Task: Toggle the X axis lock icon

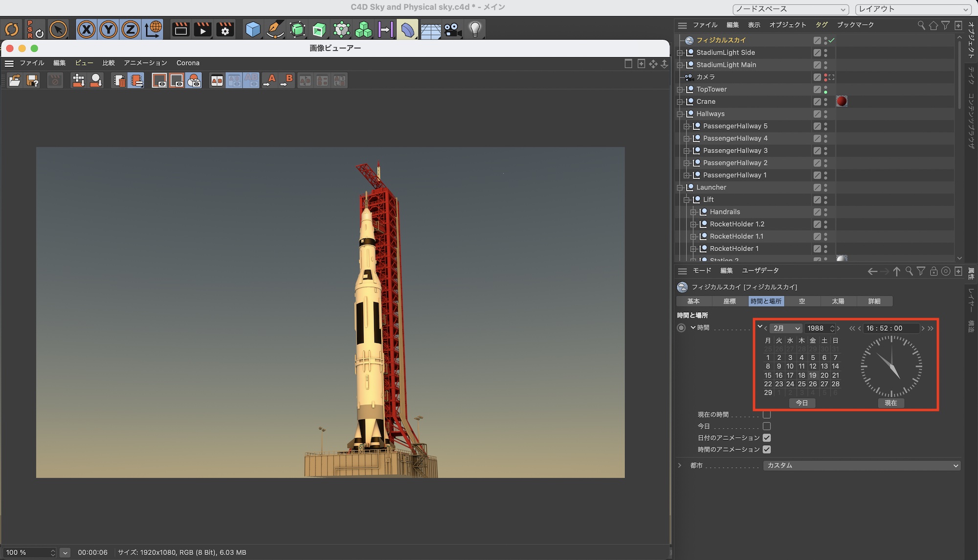Action: (x=86, y=30)
